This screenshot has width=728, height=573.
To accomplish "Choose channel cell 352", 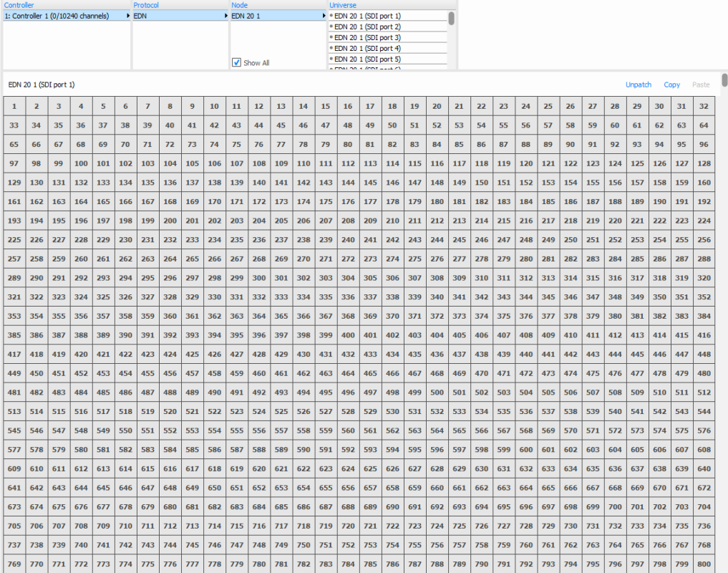I will (x=704, y=297).
